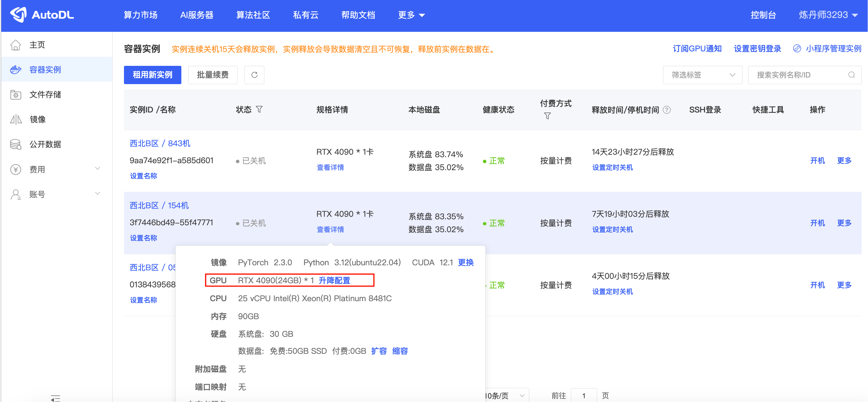Click the 文件存储 sidebar menu label
Screen dimensions: 868x402
coord(45,95)
